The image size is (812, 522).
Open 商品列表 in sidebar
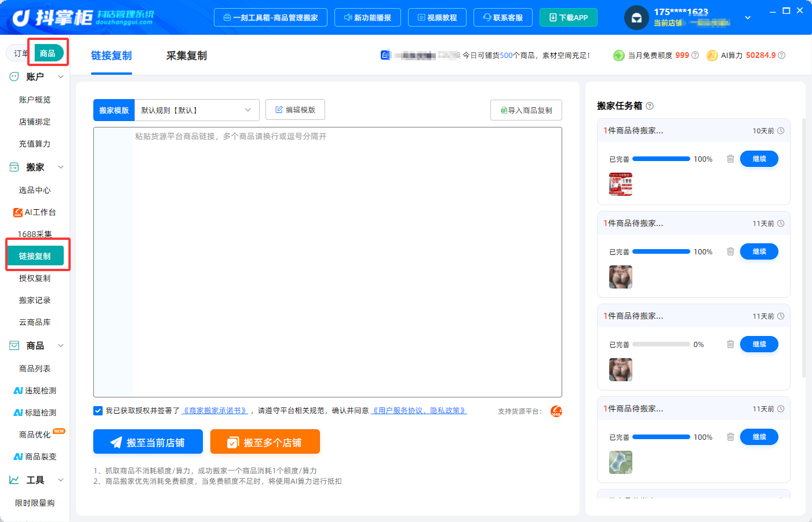pyautogui.click(x=35, y=368)
